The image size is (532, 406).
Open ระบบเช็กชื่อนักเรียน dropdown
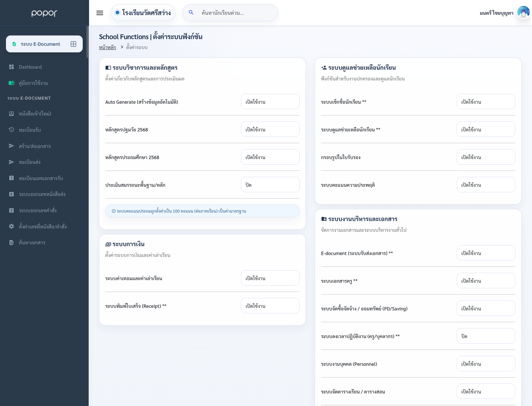pyautogui.click(x=486, y=101)
